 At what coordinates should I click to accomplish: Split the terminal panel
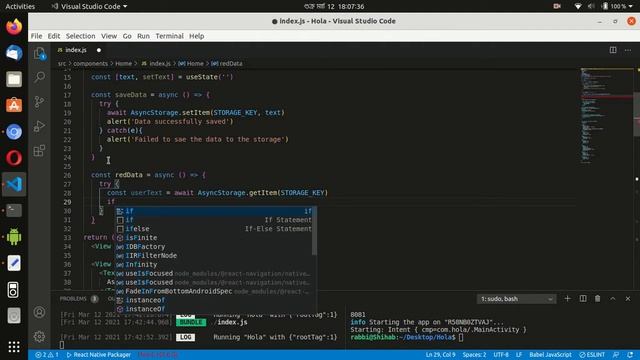click(x=583, y=299)
